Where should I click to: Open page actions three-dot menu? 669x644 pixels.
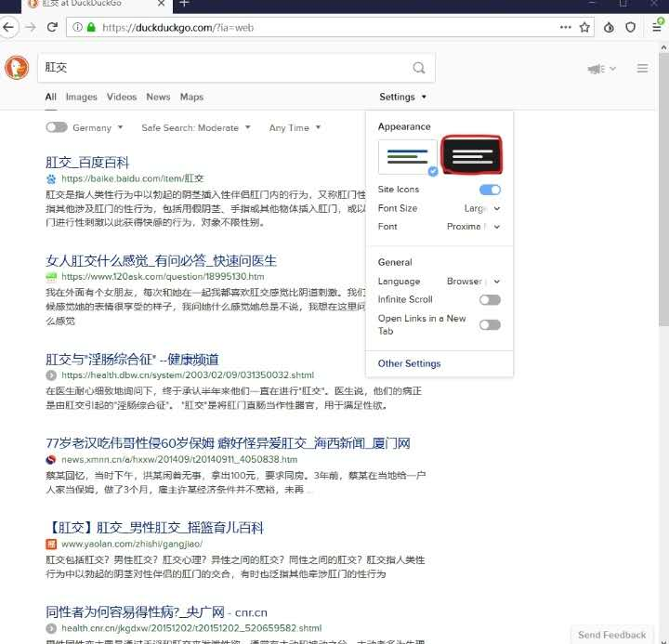click(x=565, y=27)
